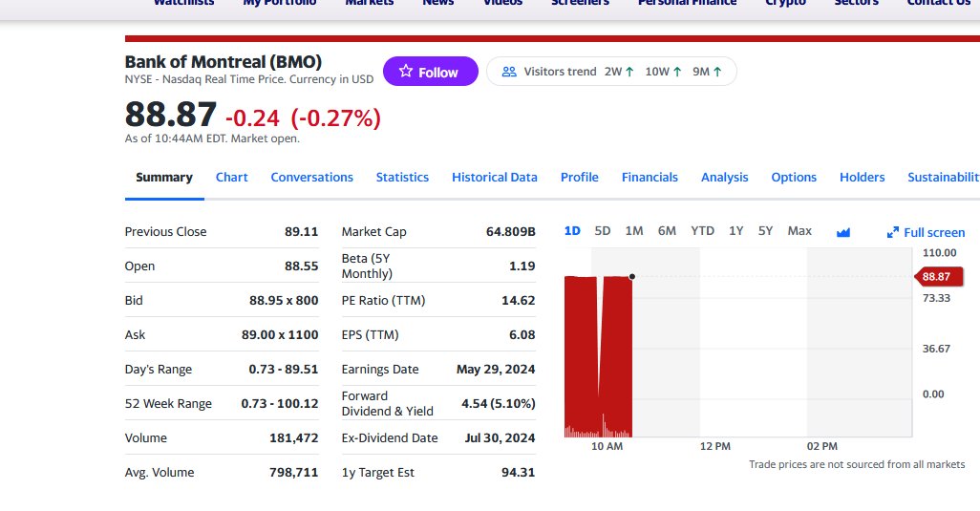Click Bid value 88.95 x 800
The width and height of the screenshot is (980, 511).
click(284, 301)
